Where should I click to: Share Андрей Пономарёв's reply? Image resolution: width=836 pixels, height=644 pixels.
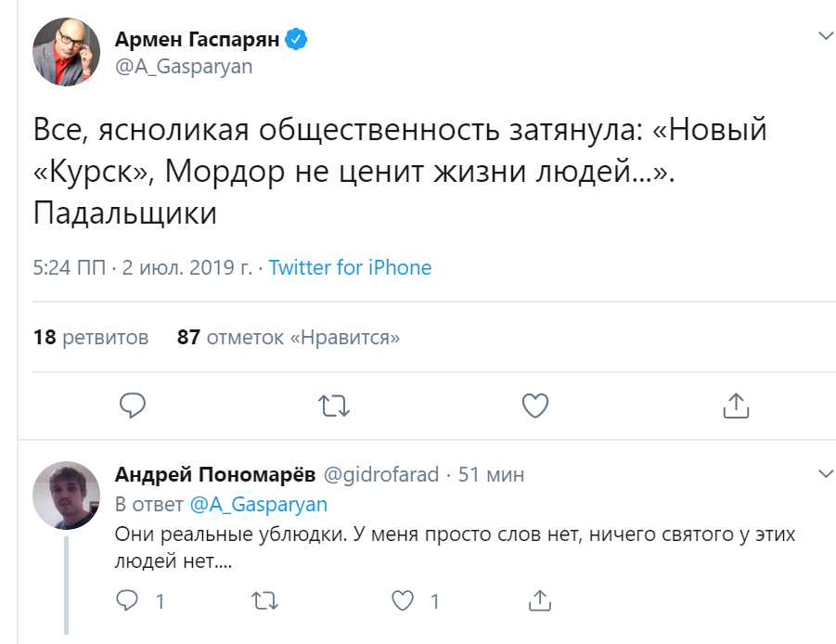[538, 601]
